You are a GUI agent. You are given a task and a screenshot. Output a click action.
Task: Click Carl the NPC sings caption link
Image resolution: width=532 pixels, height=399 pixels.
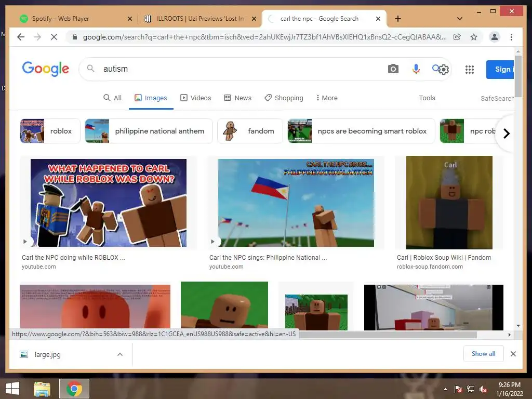[268, 258]
